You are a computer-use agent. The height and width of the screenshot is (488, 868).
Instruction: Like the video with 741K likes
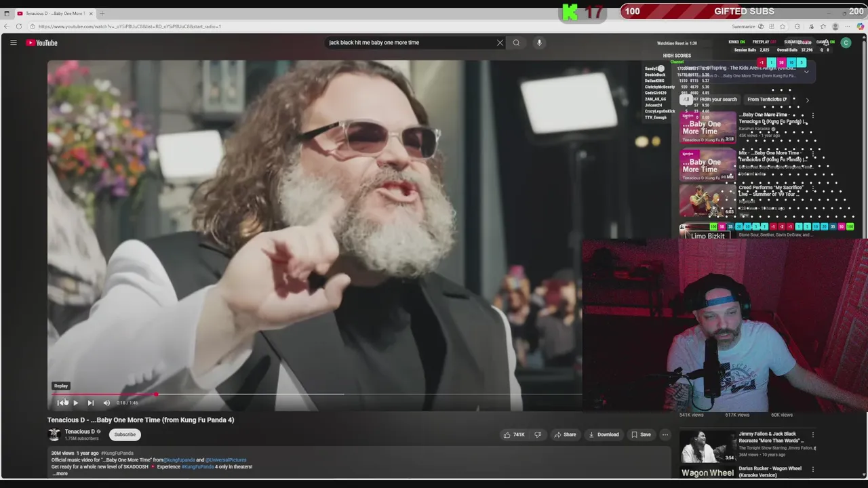pos(513,434)
